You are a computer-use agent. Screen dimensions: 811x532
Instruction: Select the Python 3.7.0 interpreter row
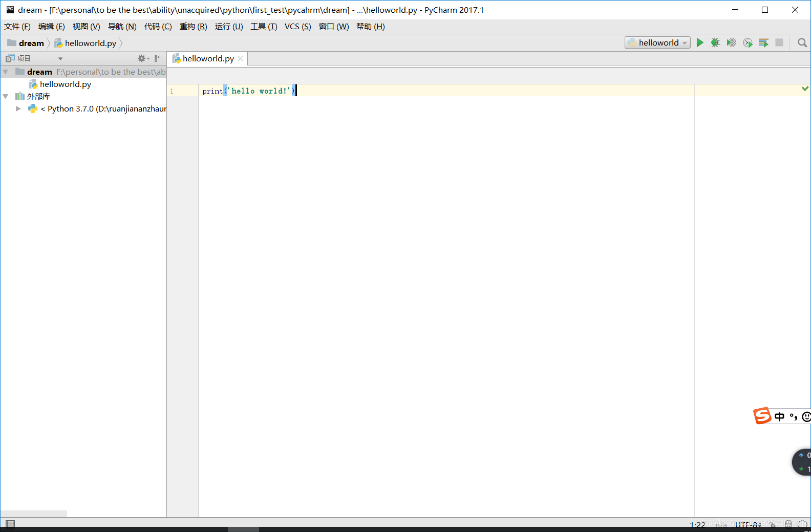(83, 109)
